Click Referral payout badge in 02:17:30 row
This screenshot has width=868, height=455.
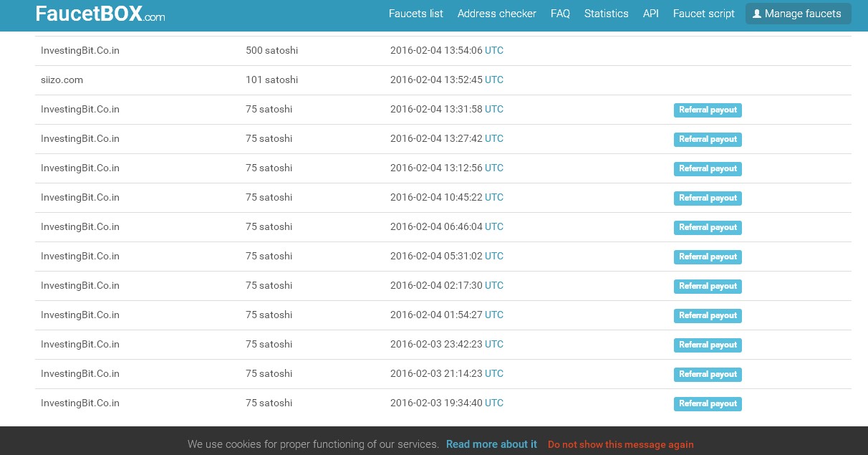point(708,286)
